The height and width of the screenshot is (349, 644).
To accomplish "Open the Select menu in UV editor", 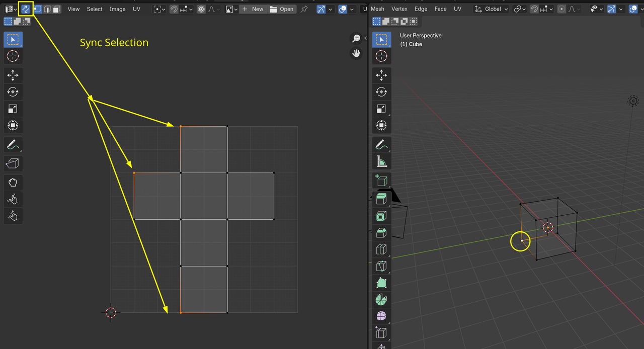I will pyautogui.click(x=95, y=9).
